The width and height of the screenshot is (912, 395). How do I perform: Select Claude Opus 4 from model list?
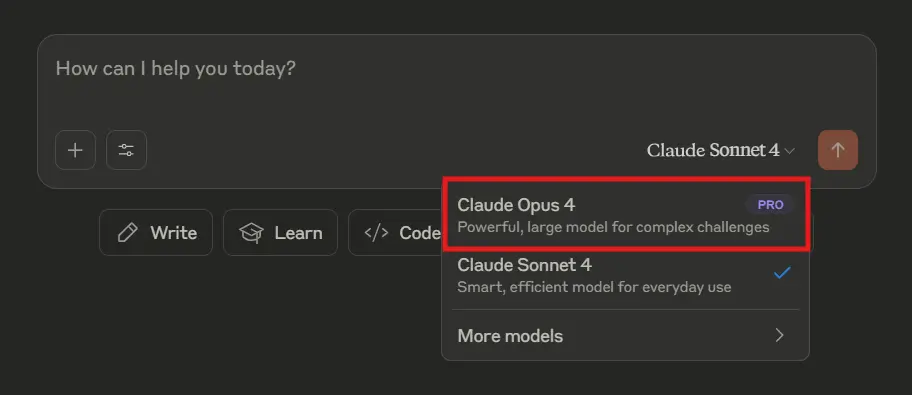(625, 215)
